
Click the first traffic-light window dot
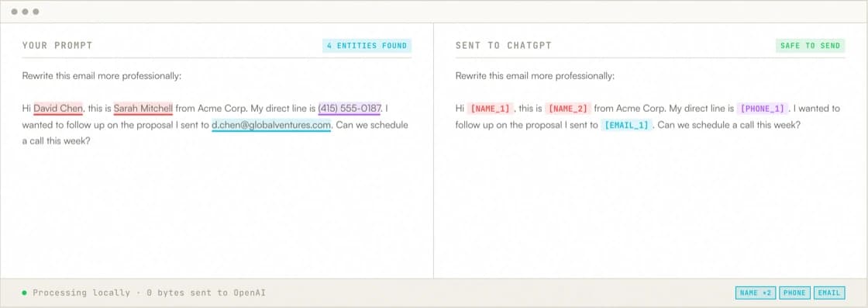[x=15, y=12]
